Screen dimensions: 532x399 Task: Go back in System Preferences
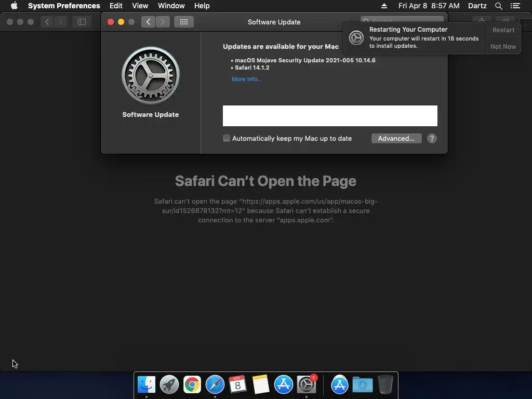(148, 22)
